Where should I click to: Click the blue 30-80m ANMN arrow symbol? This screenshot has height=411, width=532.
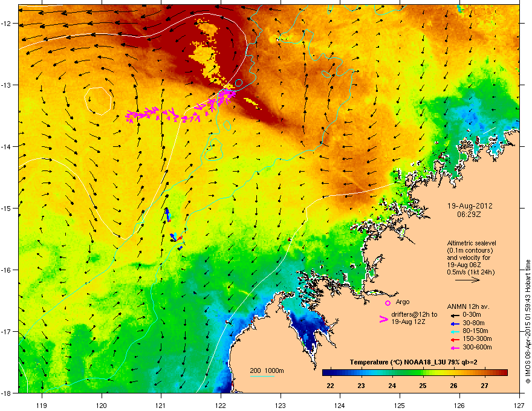(455, 323)
